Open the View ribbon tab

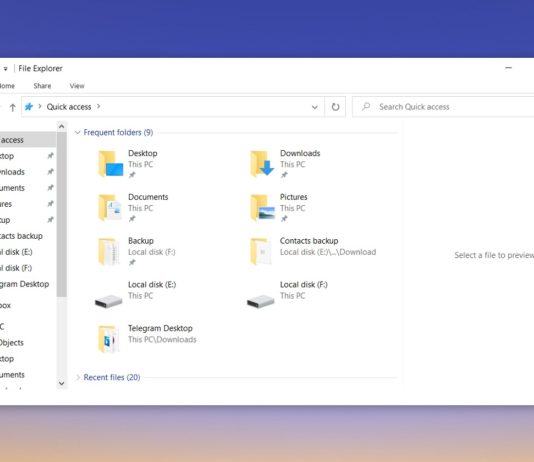pos(77,86)
